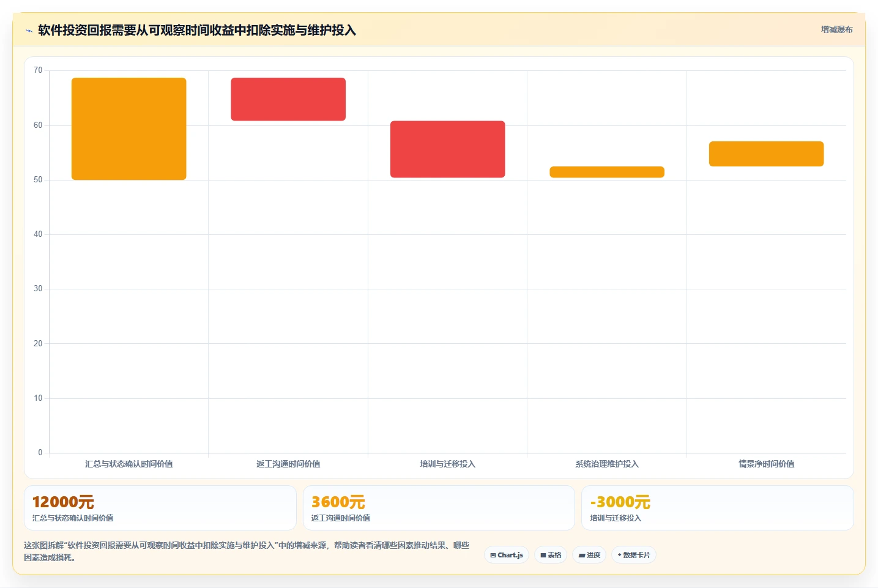Click the 返工沟通时间价值 caption under 3600元
The image size is (878, 588).
(x=341, y=518)
